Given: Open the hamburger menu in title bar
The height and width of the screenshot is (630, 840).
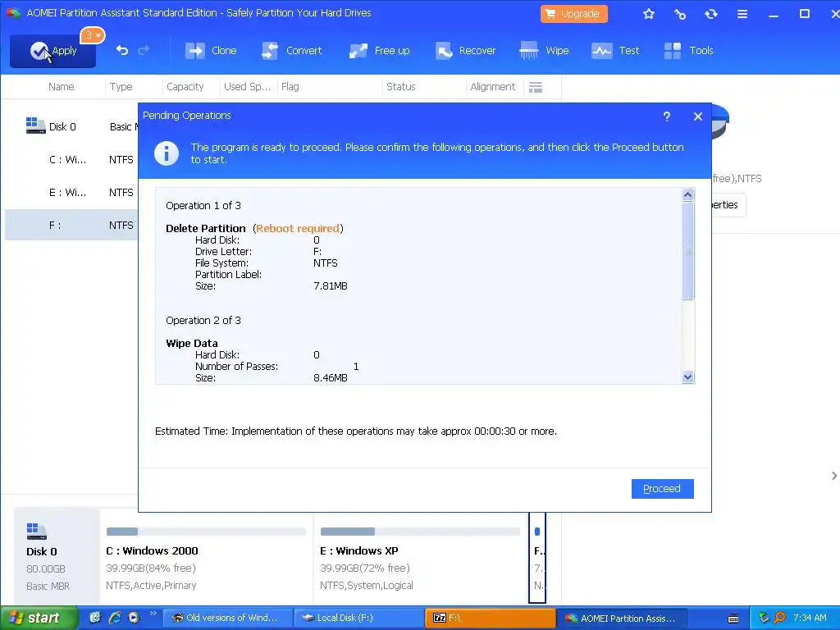Looking at the screenshot, I should pos(742,14).
